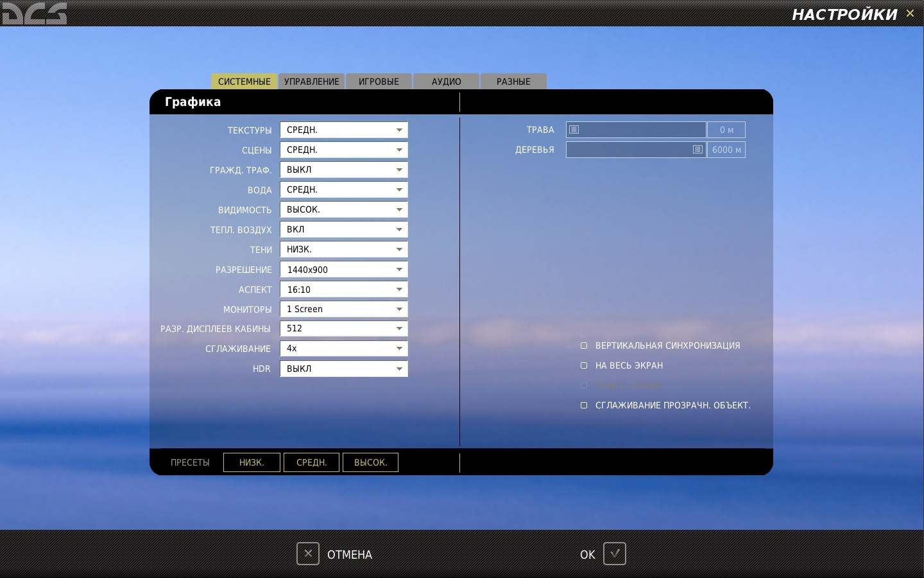Expand the ГРАЖД. ТРАФ. dropdown
Image resolution: width=924 pixels, height=578 pixels.
tap(344, 170)
